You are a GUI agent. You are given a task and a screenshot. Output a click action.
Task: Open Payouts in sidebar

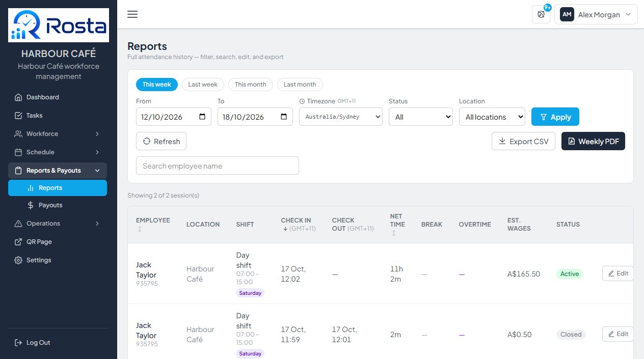pos(58,205)
